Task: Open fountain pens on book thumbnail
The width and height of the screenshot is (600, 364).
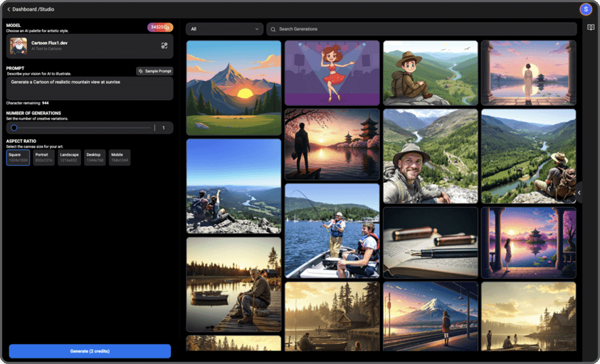Action: 431,243
